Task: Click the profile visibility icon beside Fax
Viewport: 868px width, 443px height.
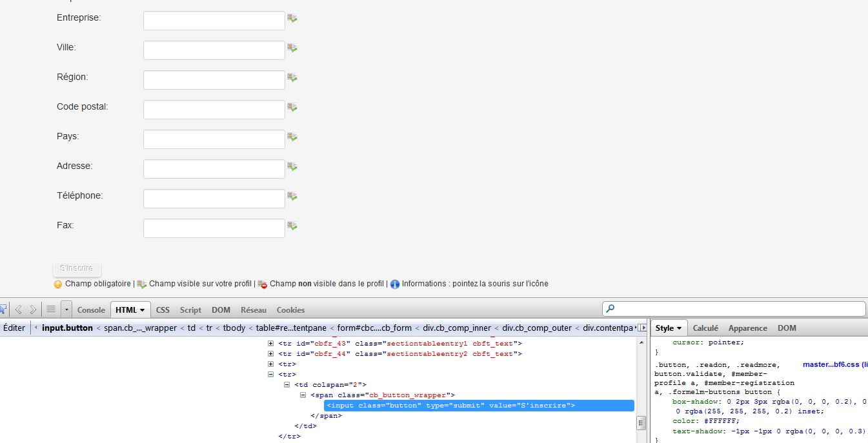Action: click(292, 226)
